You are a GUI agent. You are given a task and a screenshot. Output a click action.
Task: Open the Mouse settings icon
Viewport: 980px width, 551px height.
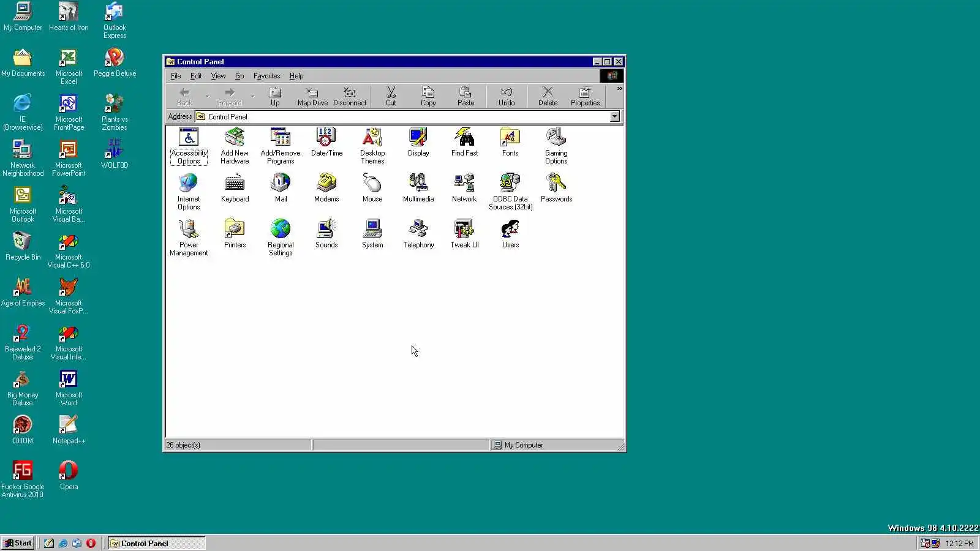point(372,188)
